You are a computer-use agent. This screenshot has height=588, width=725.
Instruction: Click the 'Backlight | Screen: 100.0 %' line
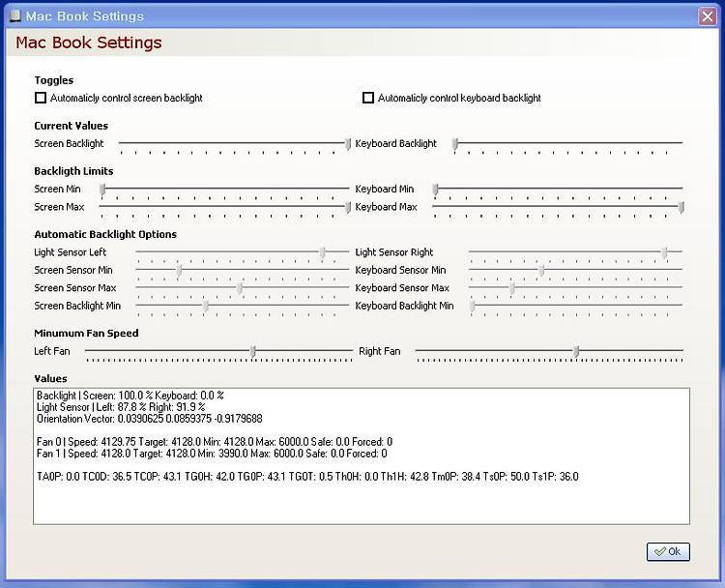(x=130, y=396)
